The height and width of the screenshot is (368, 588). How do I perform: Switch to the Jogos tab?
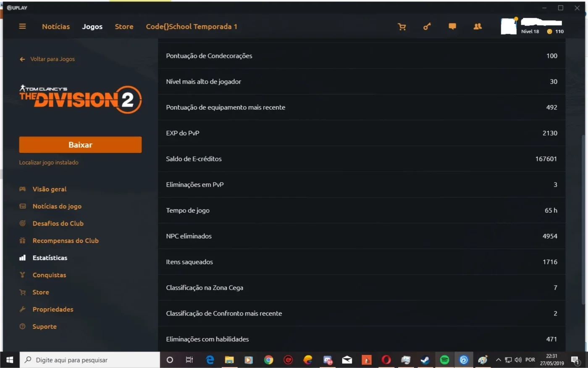pos(92,26)
